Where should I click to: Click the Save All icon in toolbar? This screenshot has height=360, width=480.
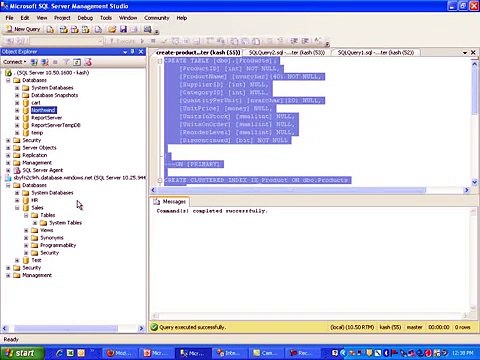coord(134,29)
